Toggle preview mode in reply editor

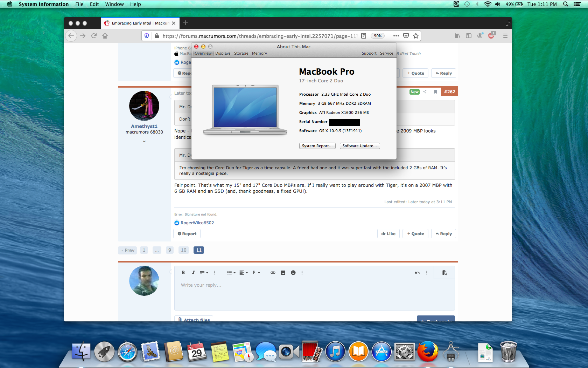pos(444,273)
